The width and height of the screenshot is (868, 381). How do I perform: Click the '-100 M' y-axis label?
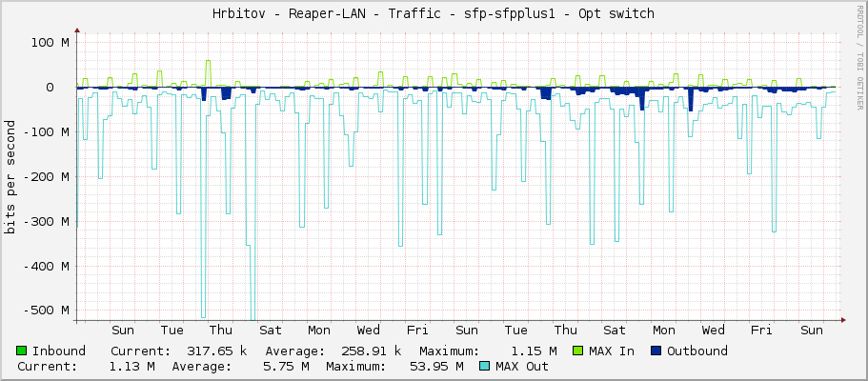click(x=46, y=132)
